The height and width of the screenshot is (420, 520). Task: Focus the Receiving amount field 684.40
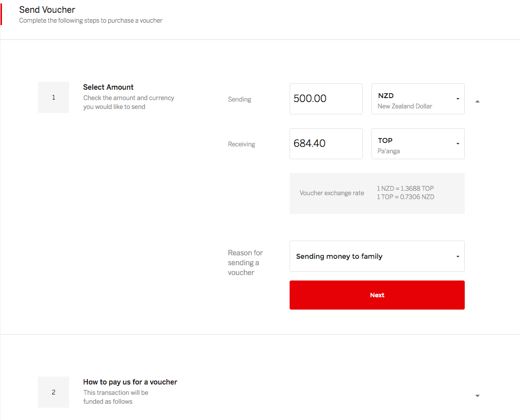(326, 144)
